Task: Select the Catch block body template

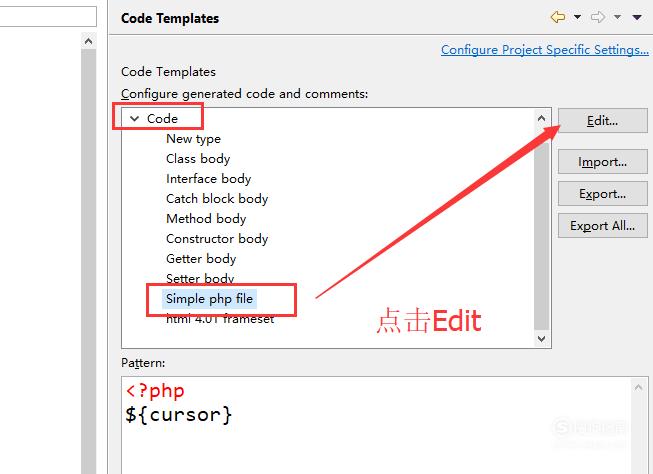Action: click(217, 199)
